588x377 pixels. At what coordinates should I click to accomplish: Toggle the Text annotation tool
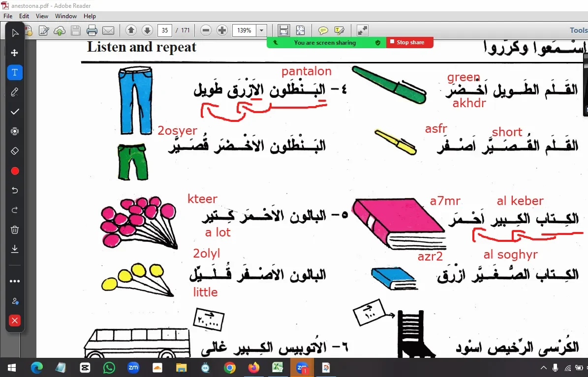pyautogui.click(x=15, y=72)
